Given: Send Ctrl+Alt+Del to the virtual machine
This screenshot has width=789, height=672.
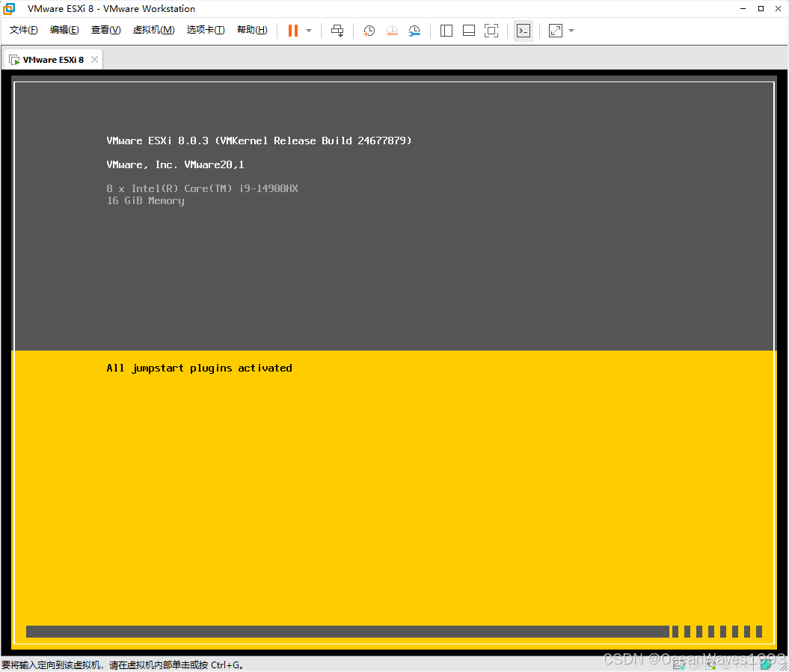Looking at the screenshot, I should 337,31.
